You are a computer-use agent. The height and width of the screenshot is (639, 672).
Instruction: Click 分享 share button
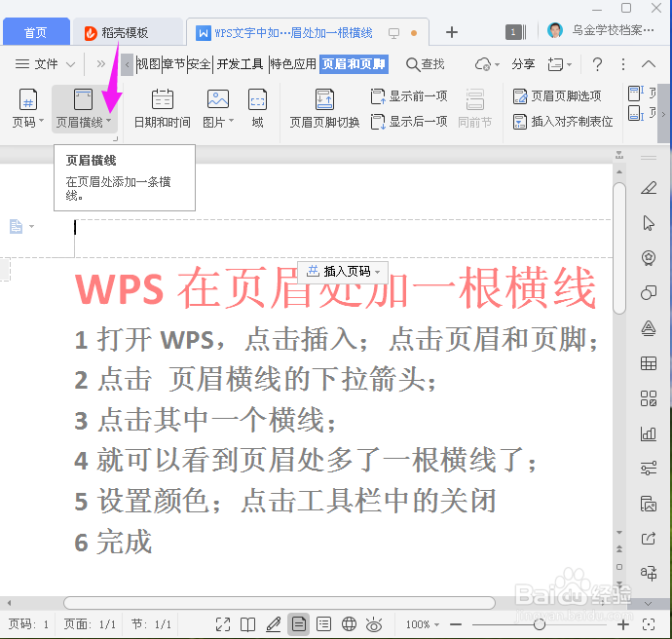(x=523, y=64)
